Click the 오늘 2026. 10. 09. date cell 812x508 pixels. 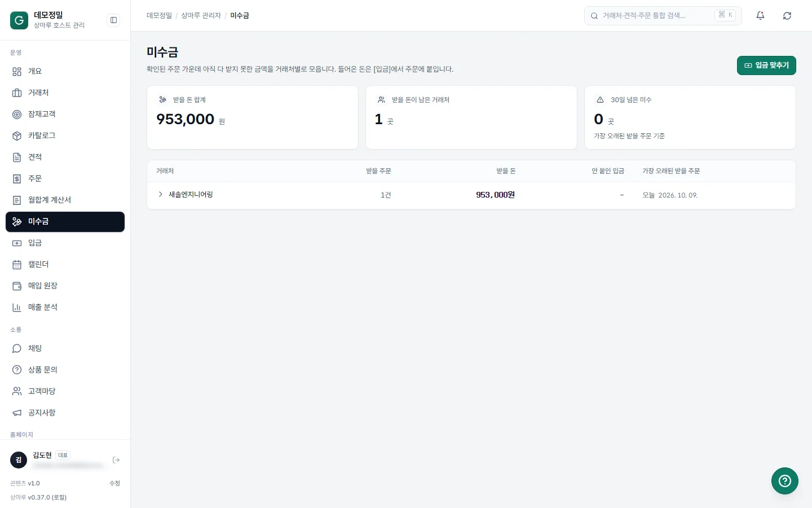tap(670, 195)
